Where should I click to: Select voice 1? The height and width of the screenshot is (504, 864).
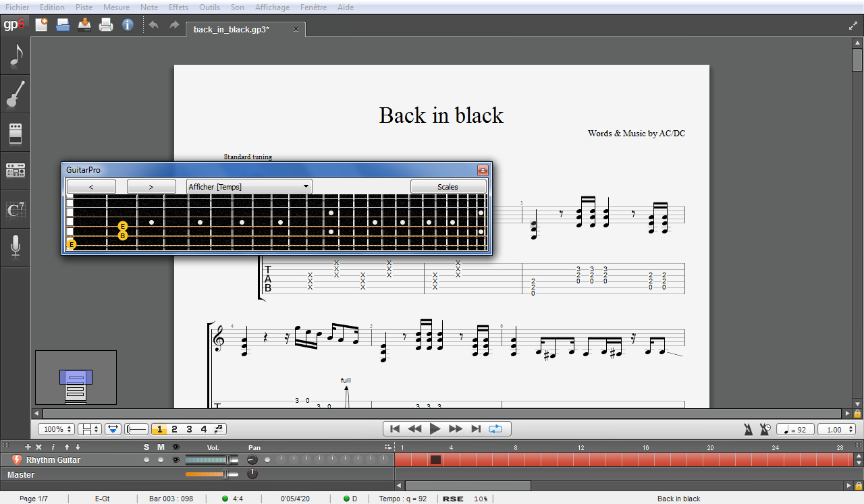coord(159,429)
